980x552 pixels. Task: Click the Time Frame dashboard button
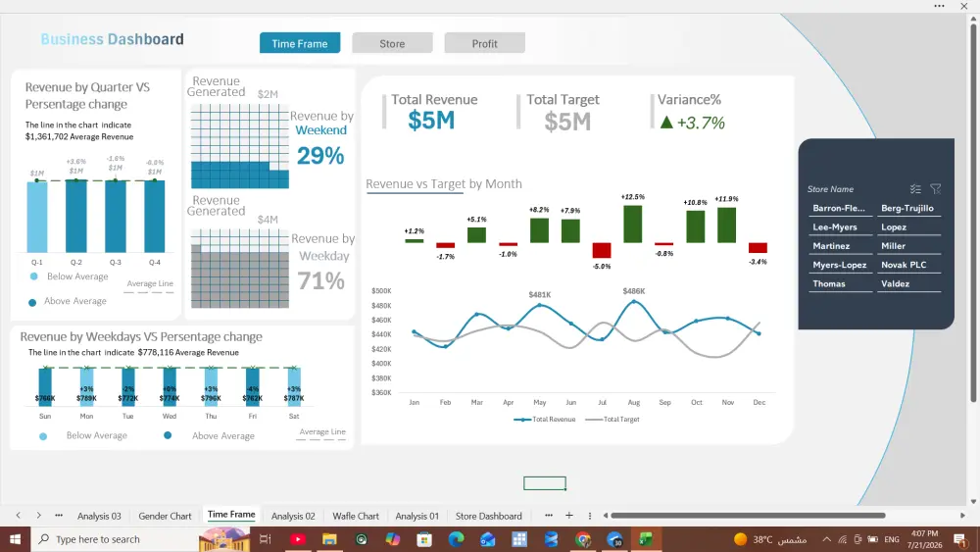click(300, 43)
